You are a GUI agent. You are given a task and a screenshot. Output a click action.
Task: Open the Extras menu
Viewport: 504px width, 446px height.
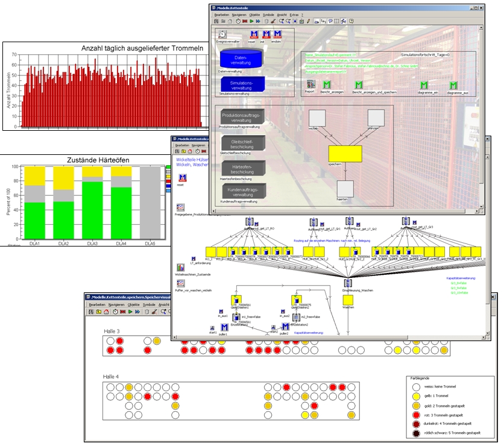(294, 14)
